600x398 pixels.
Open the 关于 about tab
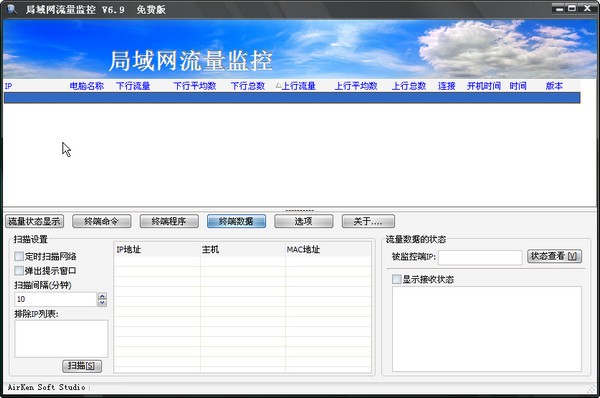click(368, 221)
